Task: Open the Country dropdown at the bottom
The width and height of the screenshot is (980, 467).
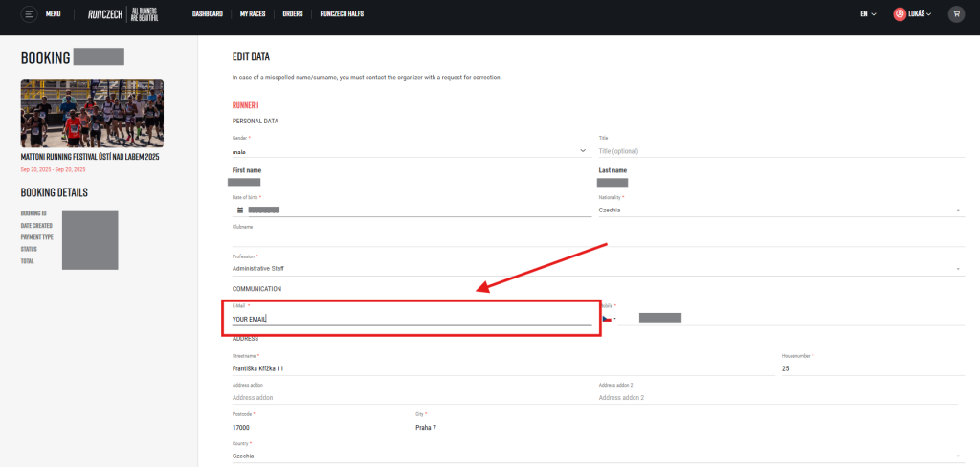Action: click(598, 456)
